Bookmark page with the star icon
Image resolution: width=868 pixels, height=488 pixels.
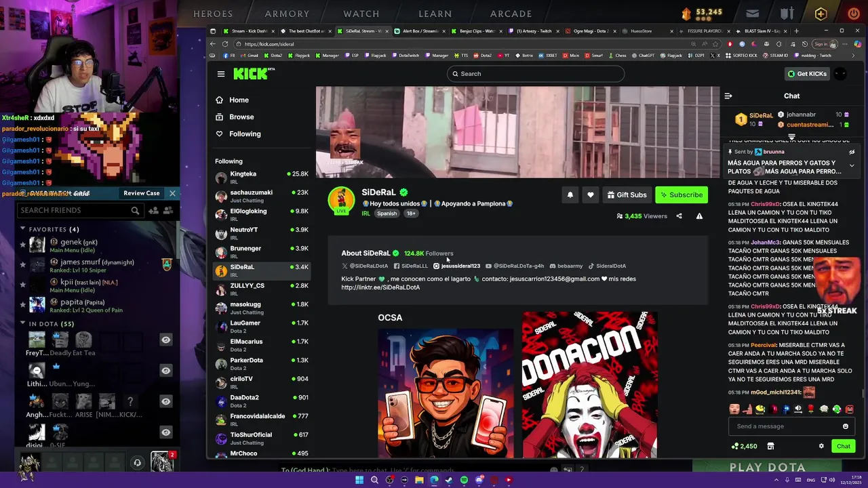coord(715,44)
